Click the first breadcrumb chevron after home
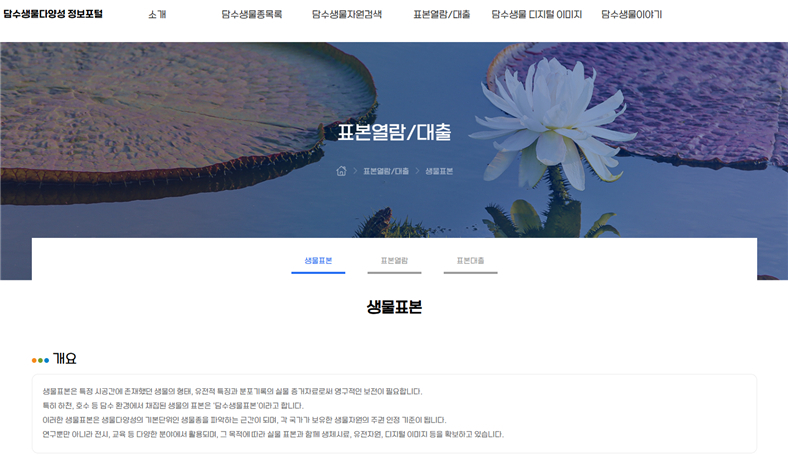This screenshot has height=460, width=788. click(x=355, y=171)
